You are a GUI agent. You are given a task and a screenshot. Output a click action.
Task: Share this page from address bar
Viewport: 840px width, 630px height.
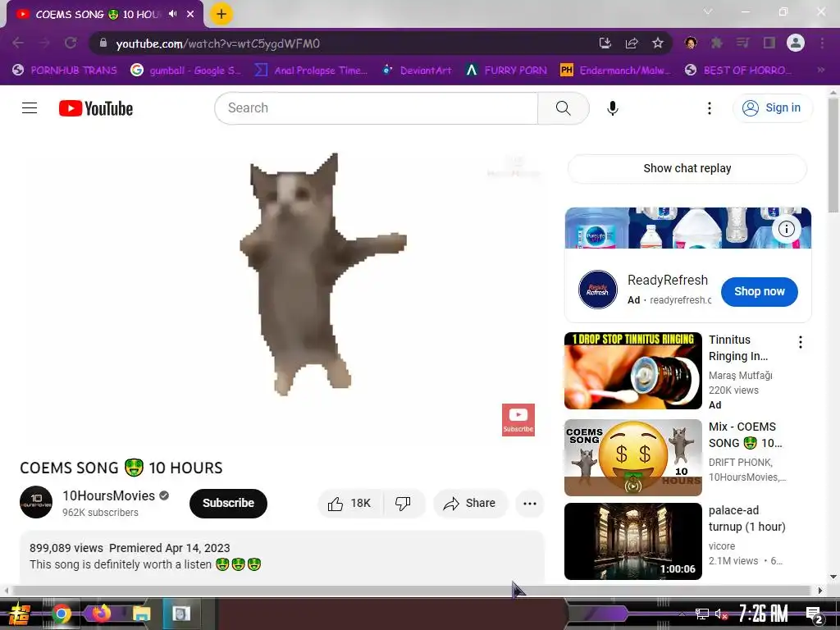(x=632, y=43)
